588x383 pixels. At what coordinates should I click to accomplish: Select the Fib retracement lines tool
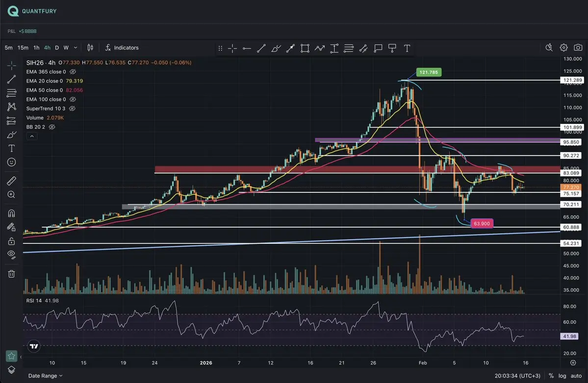(x=349, y=49)
